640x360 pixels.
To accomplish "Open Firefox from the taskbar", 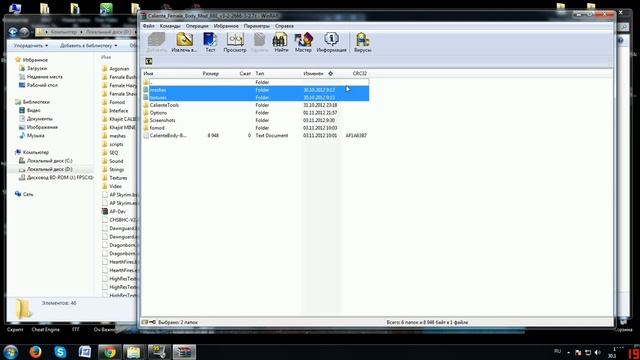I will coord(35,352).
